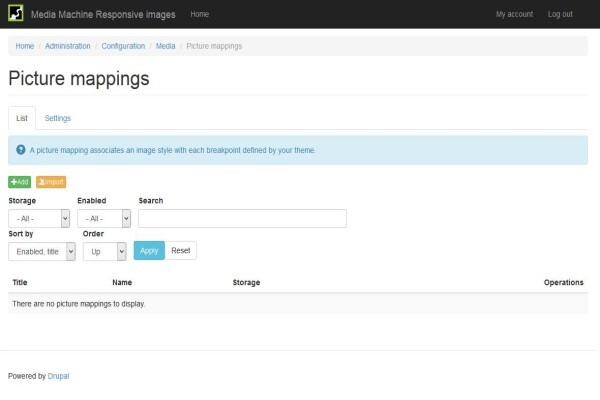This screenshot has height=400, width=600.
Task: Visit the Drupal link in footer
Action: [59, 376]
